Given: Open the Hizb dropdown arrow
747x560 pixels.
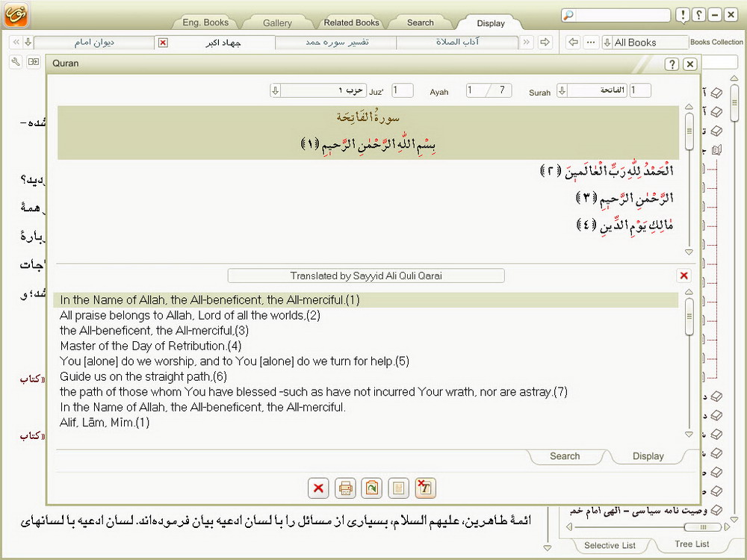Looking at the screenshot, I should pos(276,90).
